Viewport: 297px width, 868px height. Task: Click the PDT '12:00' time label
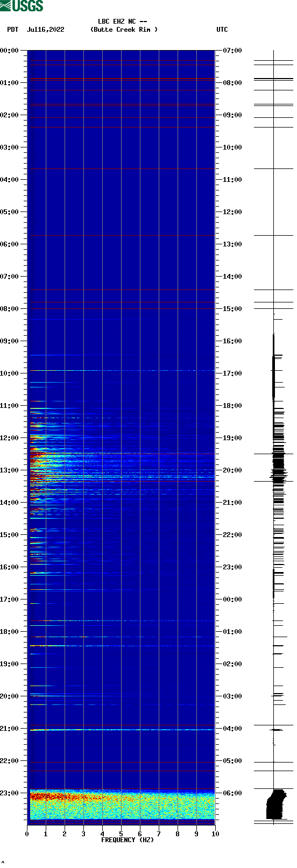tap(9, 438)
